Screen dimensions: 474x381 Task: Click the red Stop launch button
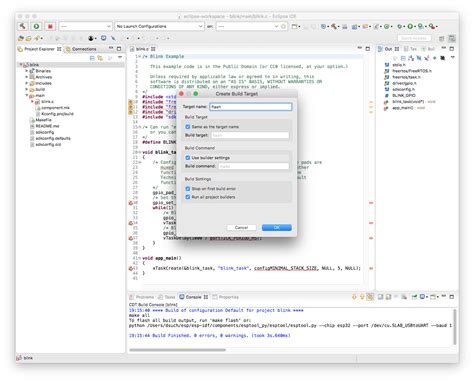pyautogui.click(x=50, y=26)
